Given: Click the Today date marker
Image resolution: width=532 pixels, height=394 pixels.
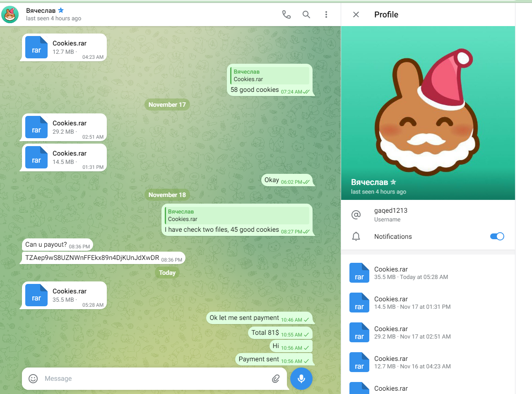Looking at the screenshot, I should coord(167,273).
